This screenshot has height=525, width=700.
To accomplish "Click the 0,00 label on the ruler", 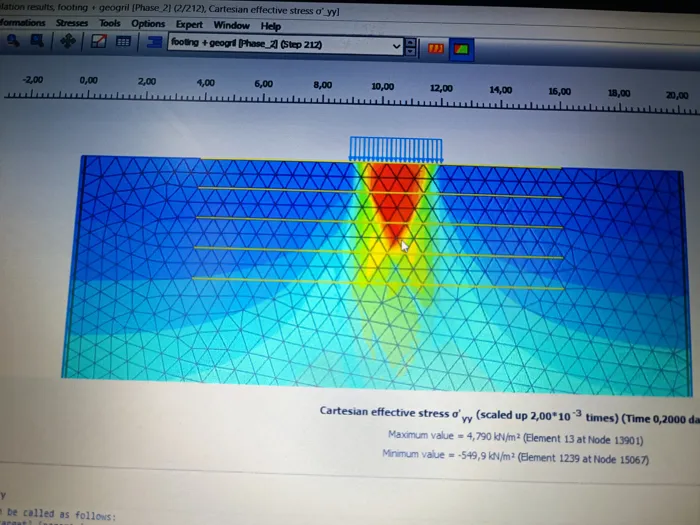I will pyautogui.click(x=88, y=80).
